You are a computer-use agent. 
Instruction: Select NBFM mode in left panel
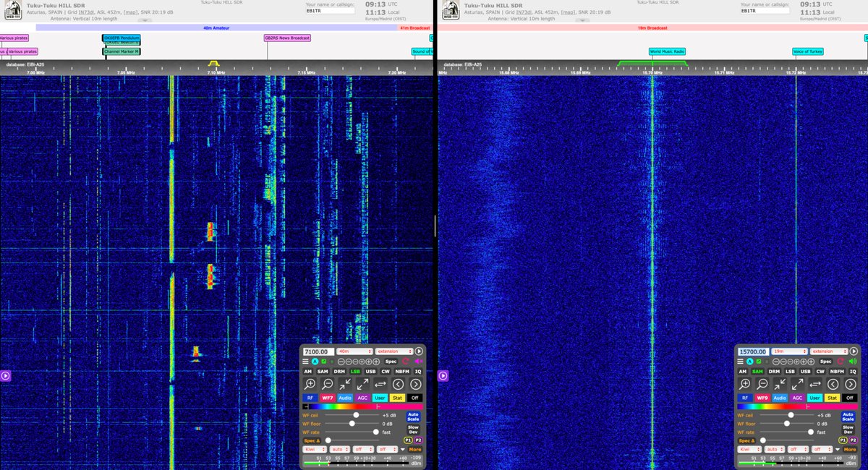402,372
